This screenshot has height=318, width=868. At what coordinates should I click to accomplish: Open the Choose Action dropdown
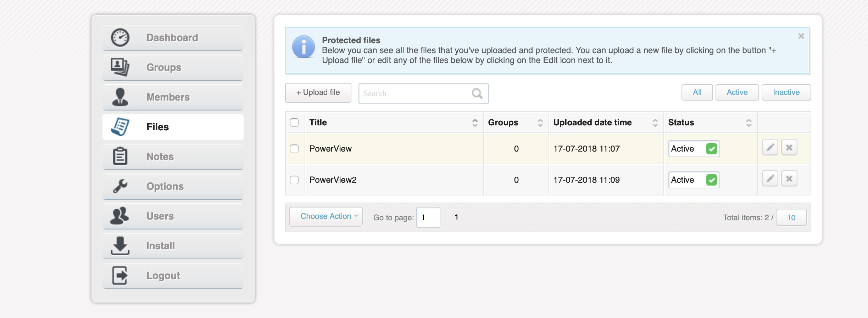tap(326, 216)
